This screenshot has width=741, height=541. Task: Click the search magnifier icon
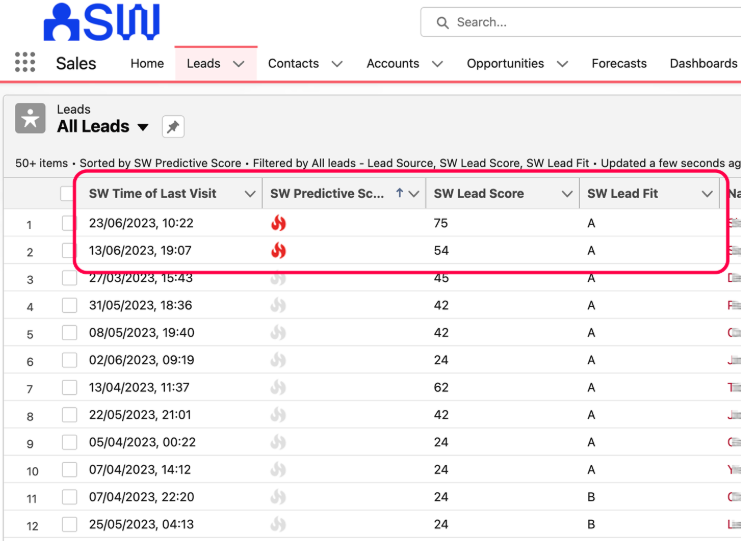pos(442,23)
